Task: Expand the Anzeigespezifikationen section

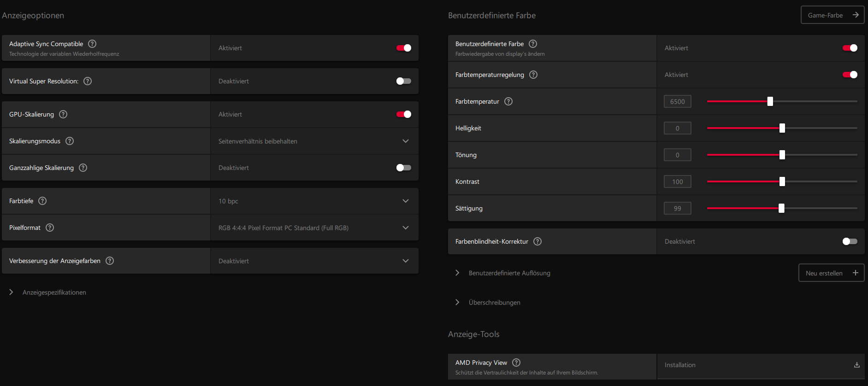Action: (11, 292)
